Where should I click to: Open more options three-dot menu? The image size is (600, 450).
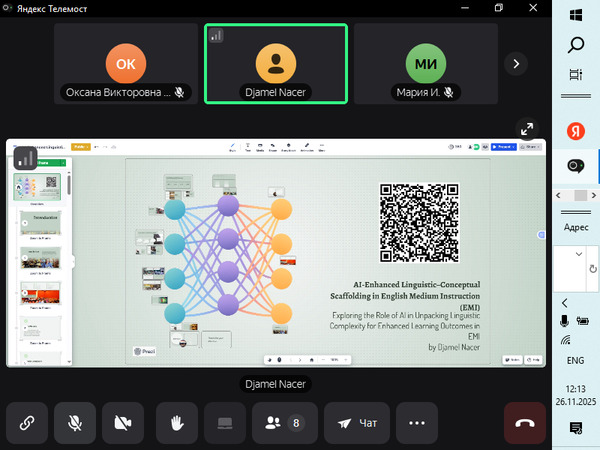(x=417, y=423)
